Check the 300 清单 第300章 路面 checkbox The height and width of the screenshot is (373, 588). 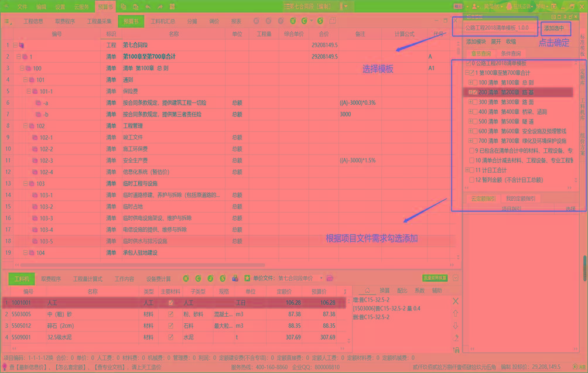coord(475,102)
